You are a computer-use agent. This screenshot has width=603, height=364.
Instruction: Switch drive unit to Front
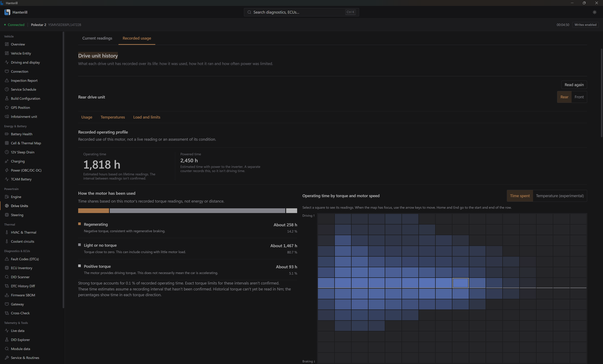(x=579, y=97)
